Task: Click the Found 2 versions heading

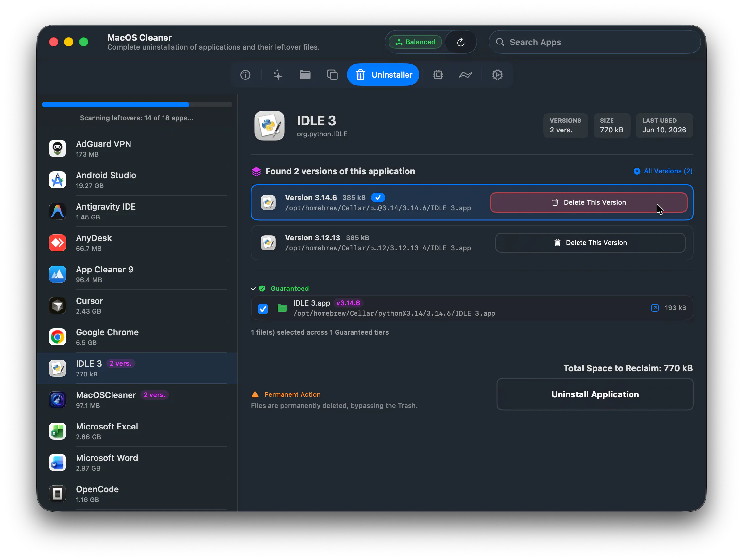Action: coord(340,171)
